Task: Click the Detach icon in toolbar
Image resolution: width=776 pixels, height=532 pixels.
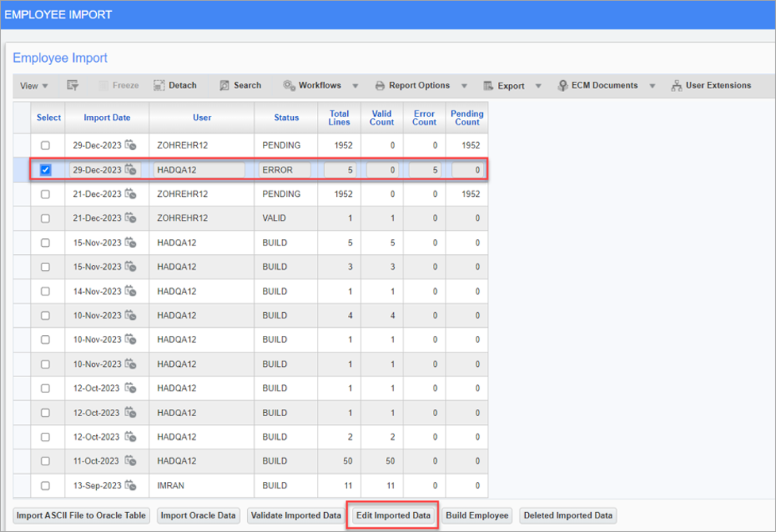Action: (159, 86)
